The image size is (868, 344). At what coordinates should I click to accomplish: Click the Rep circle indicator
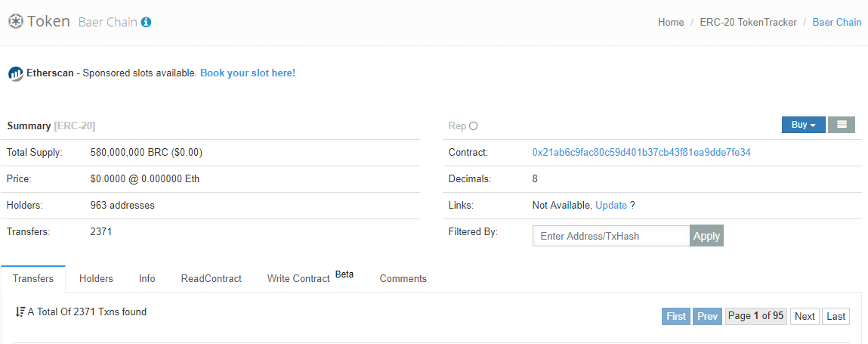coord(474,126)
